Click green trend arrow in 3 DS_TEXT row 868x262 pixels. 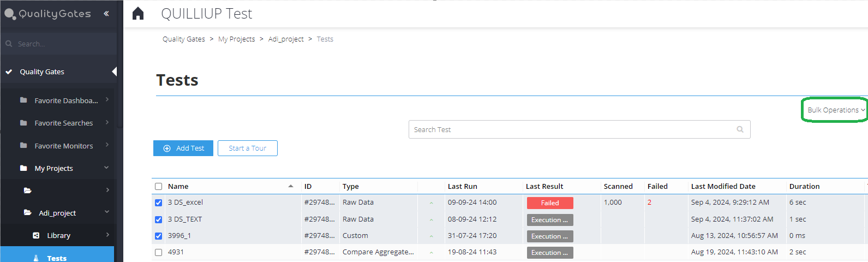tap(431, 220)
